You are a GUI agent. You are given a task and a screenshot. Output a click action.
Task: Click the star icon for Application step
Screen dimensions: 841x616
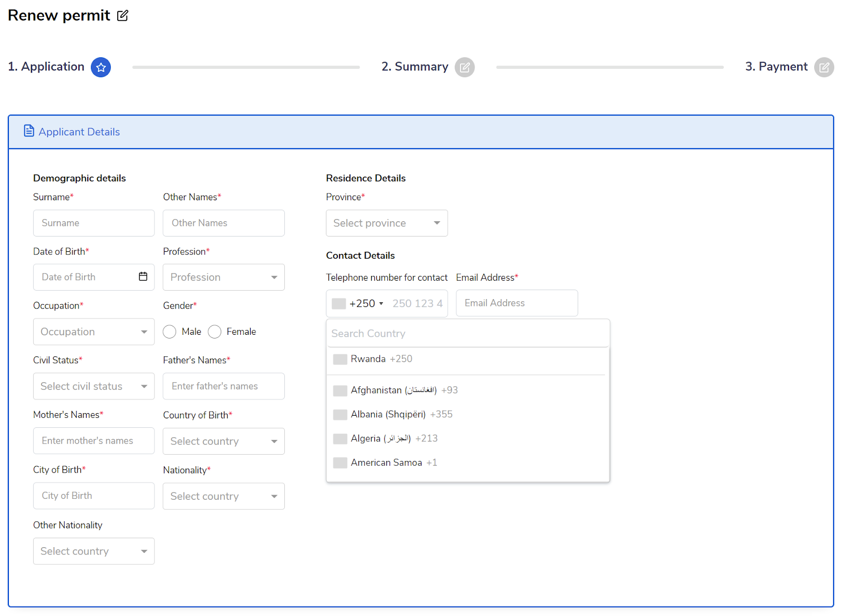click(101, 67)
